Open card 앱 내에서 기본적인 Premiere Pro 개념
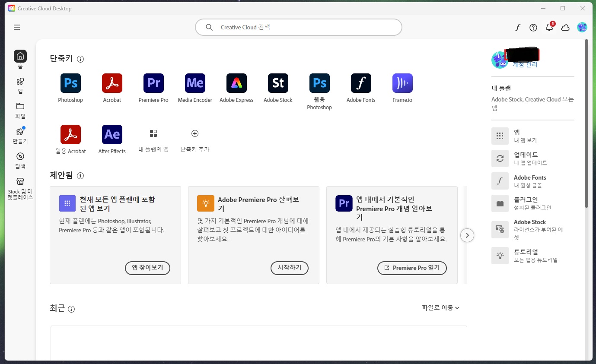 392,235
